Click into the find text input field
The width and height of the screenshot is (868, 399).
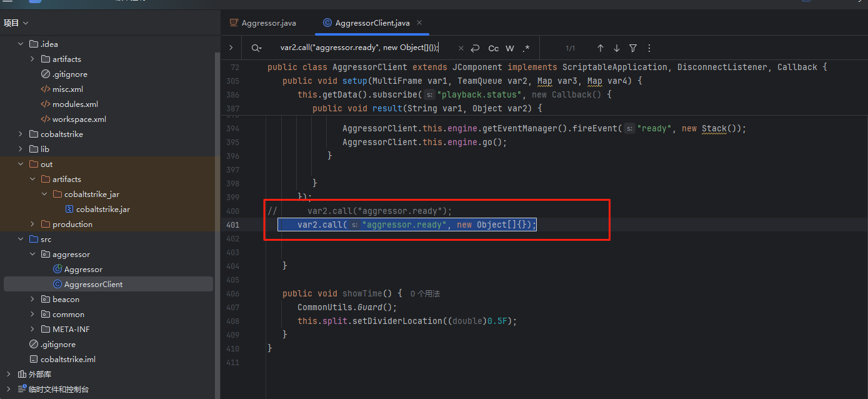click(x=359, y=48)
